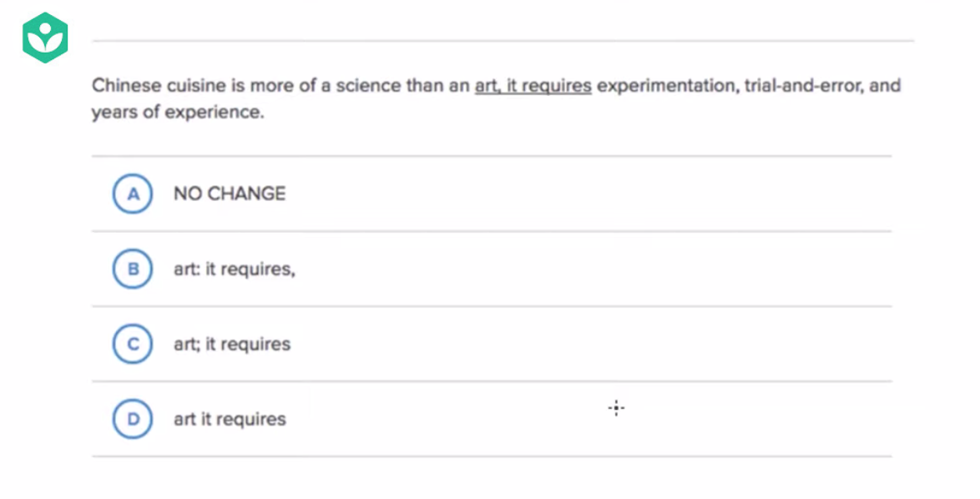Click empty row area beside "art; it requires"
This screenshot has height=499, width=980.
(x=584, y=344)
